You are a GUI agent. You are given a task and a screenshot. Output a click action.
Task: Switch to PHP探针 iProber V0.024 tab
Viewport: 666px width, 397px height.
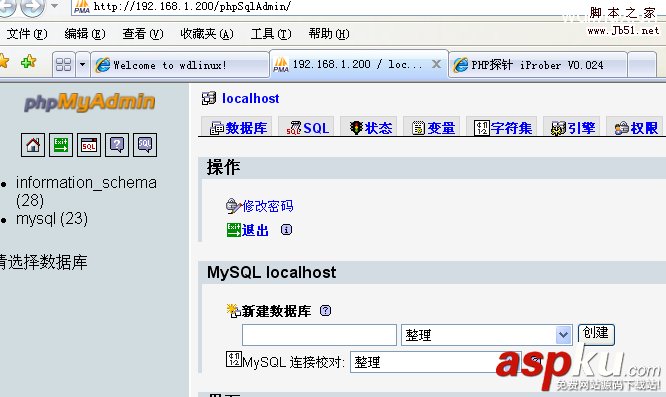[x=538, y=65]
